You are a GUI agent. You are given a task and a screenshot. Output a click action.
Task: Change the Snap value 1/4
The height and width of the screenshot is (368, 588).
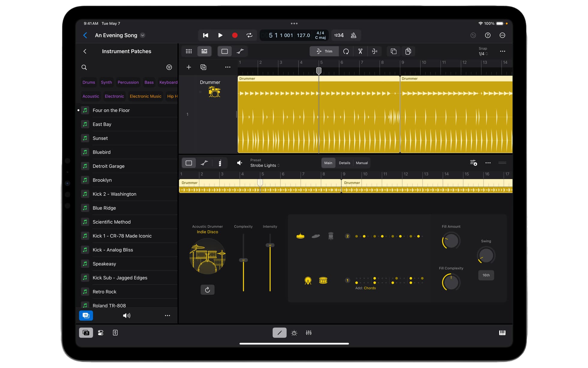(x=483, y=54)
